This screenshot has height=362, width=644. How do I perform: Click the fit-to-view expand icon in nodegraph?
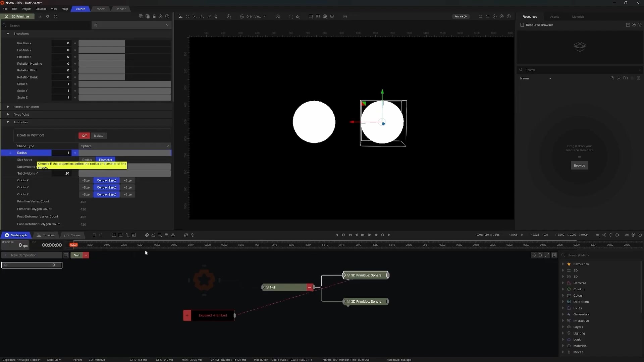pos(547,255)
